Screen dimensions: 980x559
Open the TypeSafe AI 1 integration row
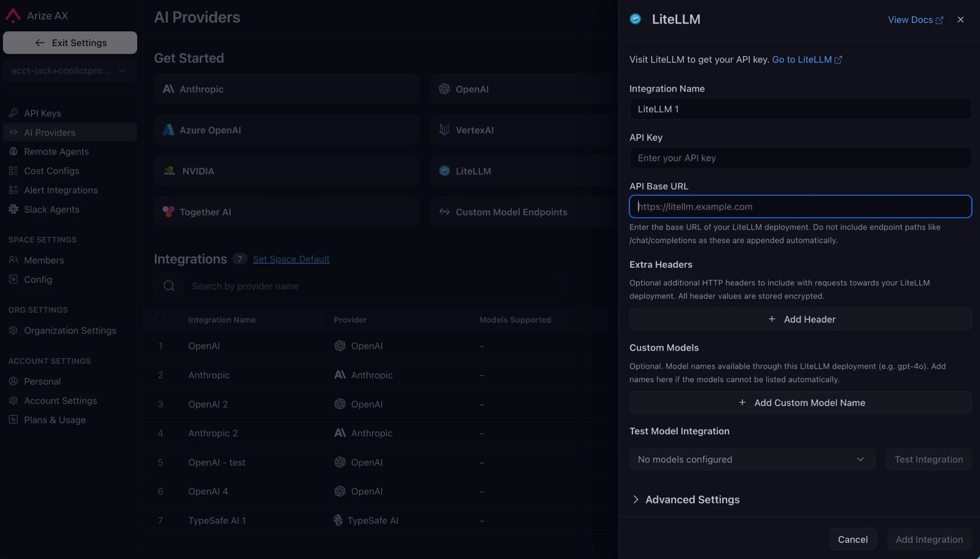(381, 520)
